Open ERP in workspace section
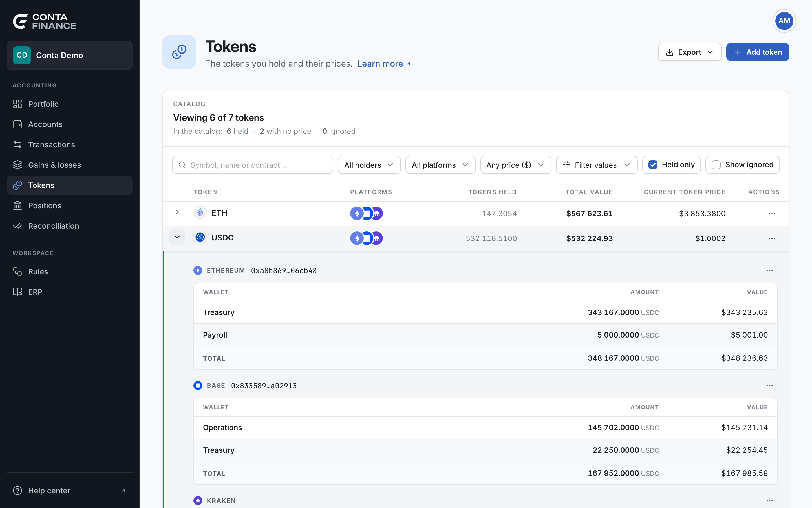The width and height of the screenshot is (812, 508). tap(69, 292)
